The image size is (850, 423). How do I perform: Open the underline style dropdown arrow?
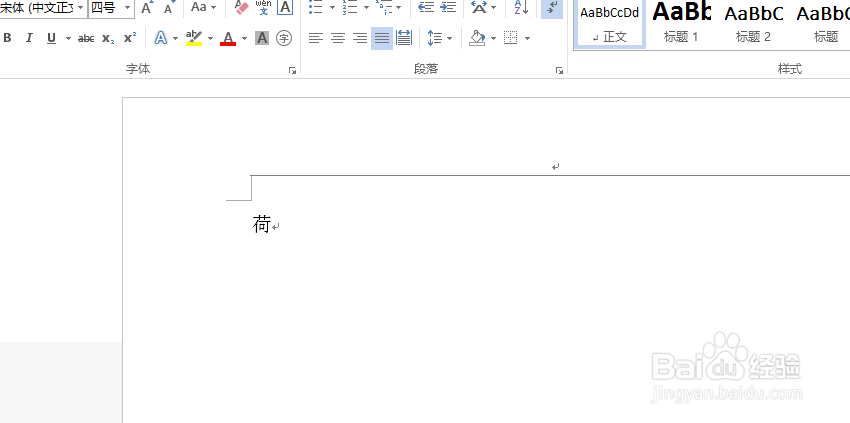[x=68, y=38]
